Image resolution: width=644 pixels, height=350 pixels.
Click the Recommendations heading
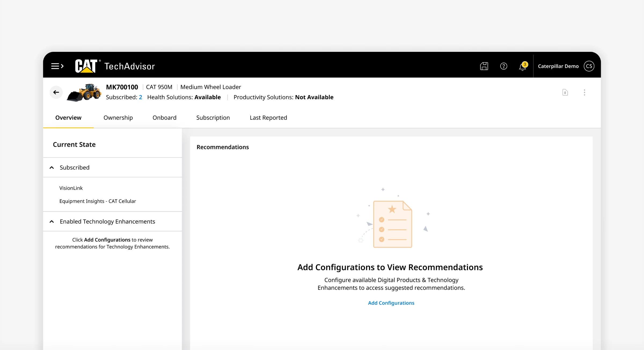pyautogui.click(x=223, y=147)
